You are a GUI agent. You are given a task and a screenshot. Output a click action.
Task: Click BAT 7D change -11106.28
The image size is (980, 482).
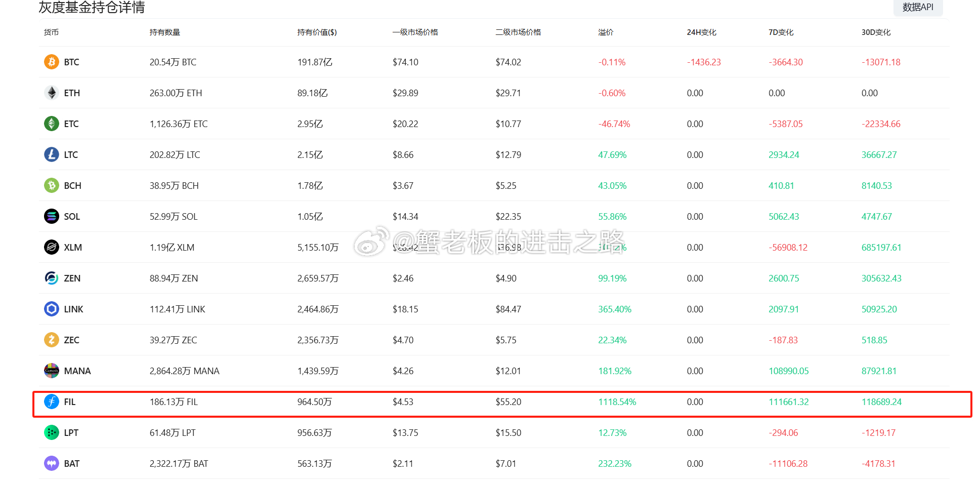coord(788,463)
